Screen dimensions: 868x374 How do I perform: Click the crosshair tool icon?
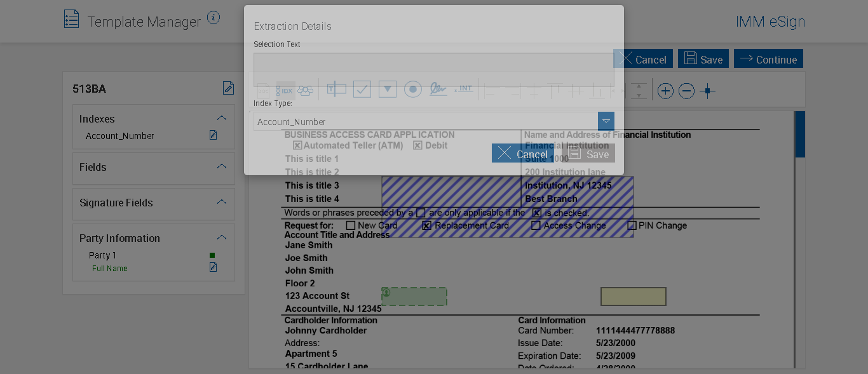707,91
